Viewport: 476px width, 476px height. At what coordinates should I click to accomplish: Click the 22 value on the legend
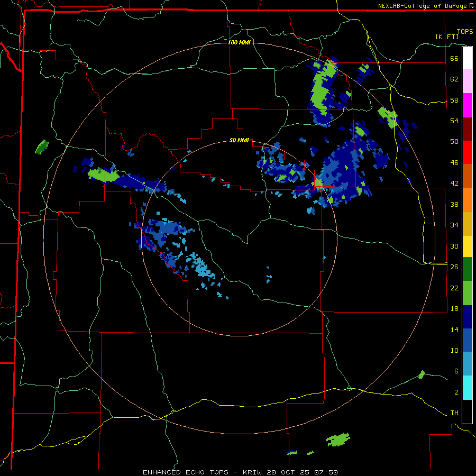tap(454, 288)
